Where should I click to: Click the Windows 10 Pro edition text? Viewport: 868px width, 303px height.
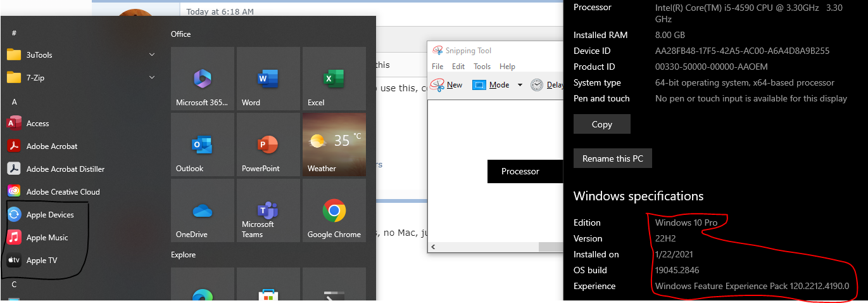pos(687,222)
